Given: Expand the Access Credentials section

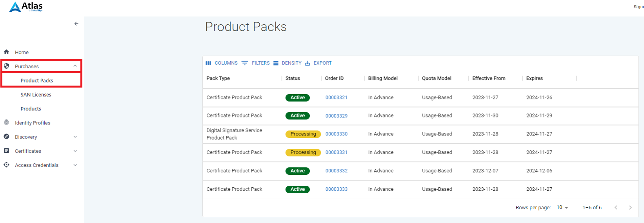Looking at the screenshot, I should (75, 165).
